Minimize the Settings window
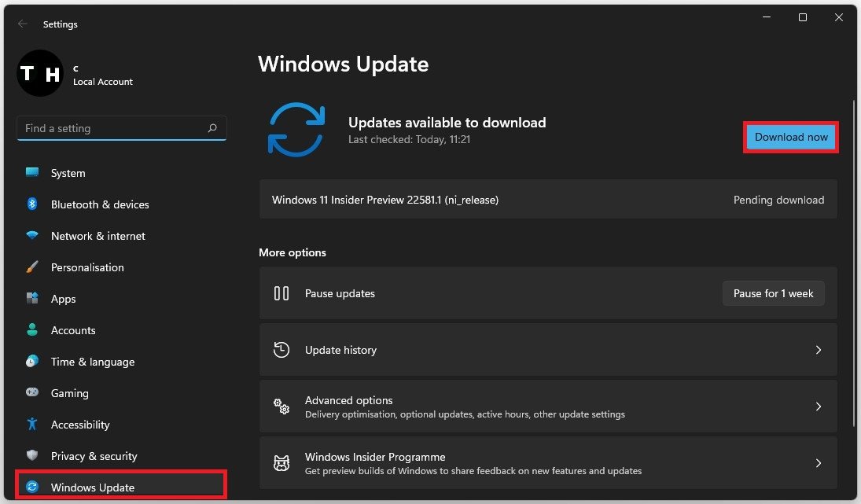 pyautogui.click(x=767, y=17)
